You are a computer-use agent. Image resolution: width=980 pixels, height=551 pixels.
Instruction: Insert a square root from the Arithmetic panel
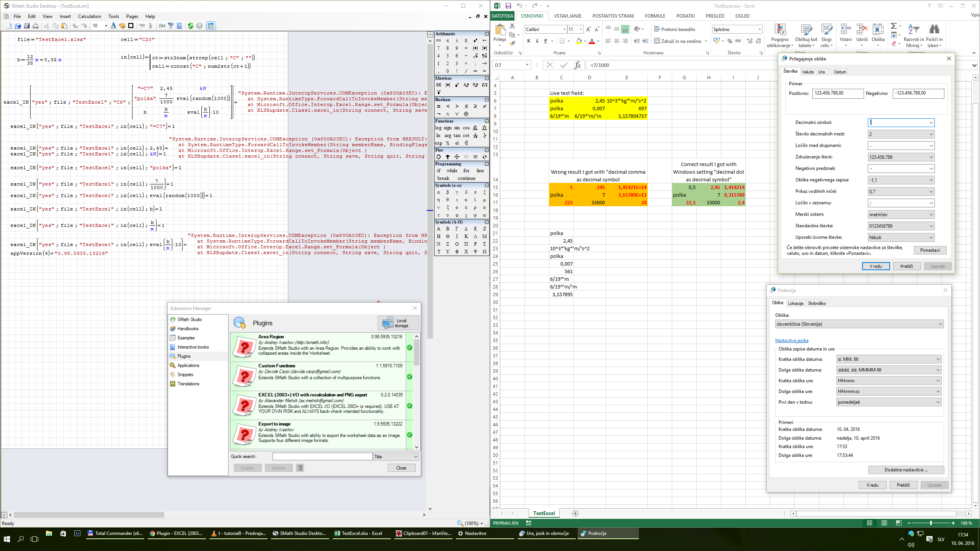coord(475,56)
